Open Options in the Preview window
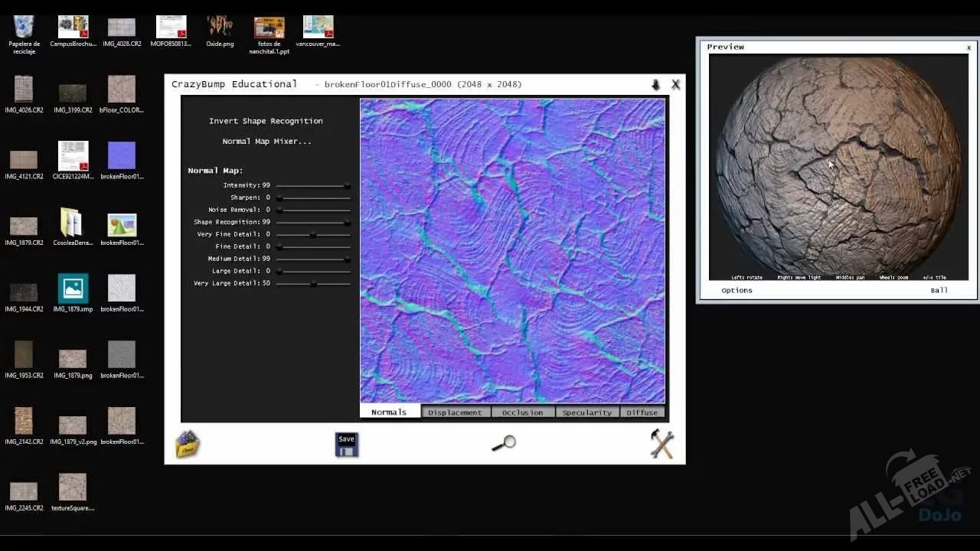 [x=737, y=290]
